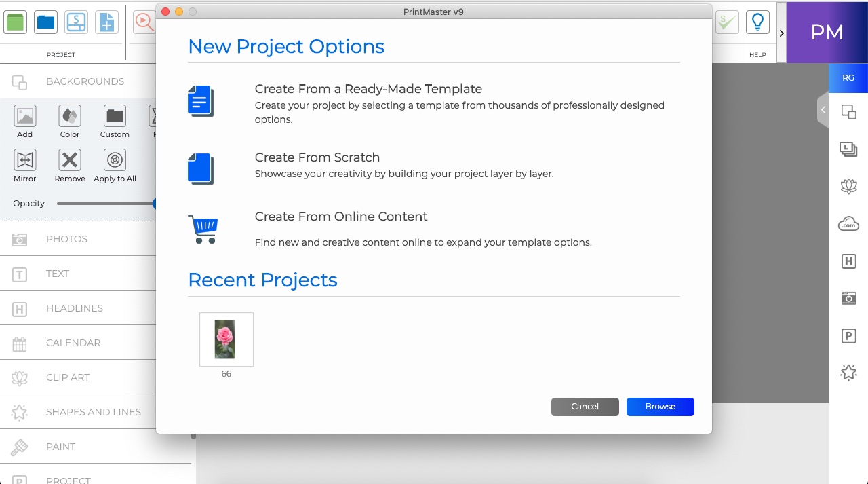
Task: Click the HELP toolbar group label
Action: (757, 55)
